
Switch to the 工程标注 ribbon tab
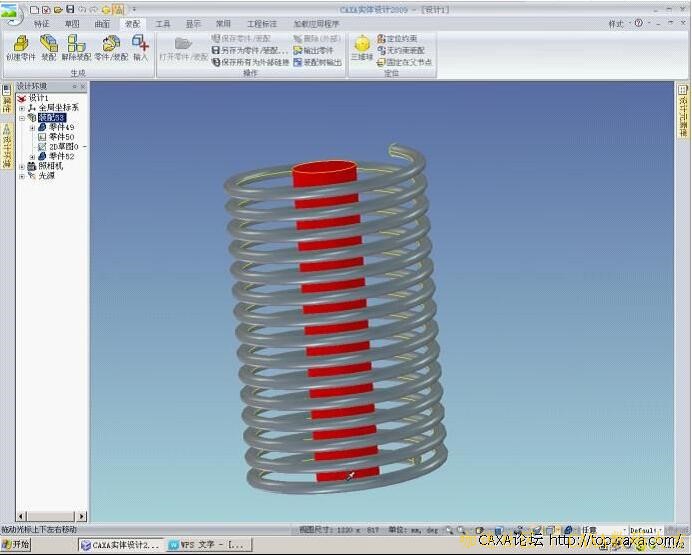261,22
